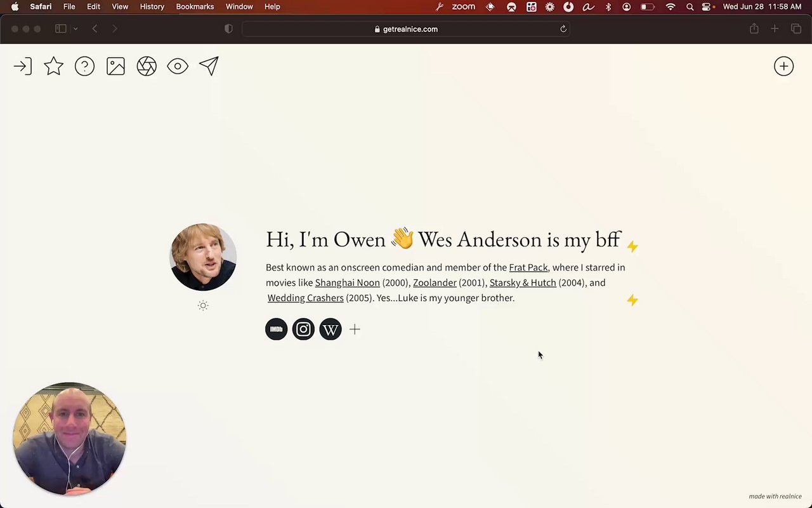
Task: Go back with Safari back arrow
Action: coord(95,29)
